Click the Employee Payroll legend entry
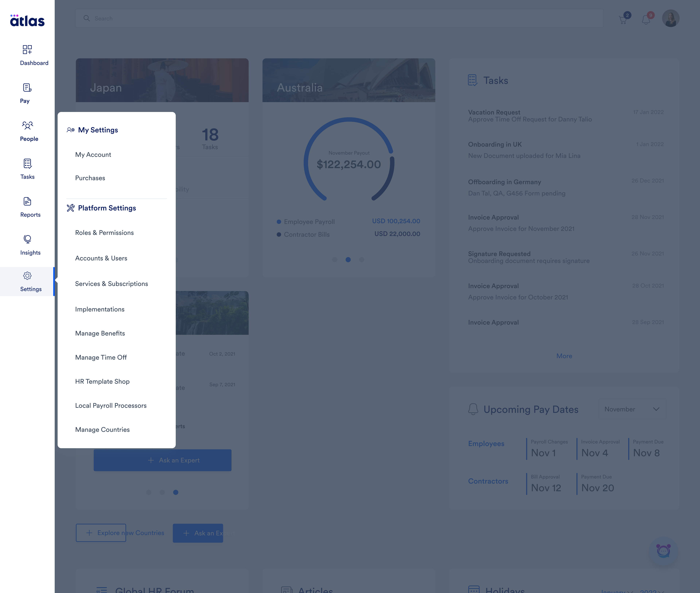700x593 pixels. (306, 222)
